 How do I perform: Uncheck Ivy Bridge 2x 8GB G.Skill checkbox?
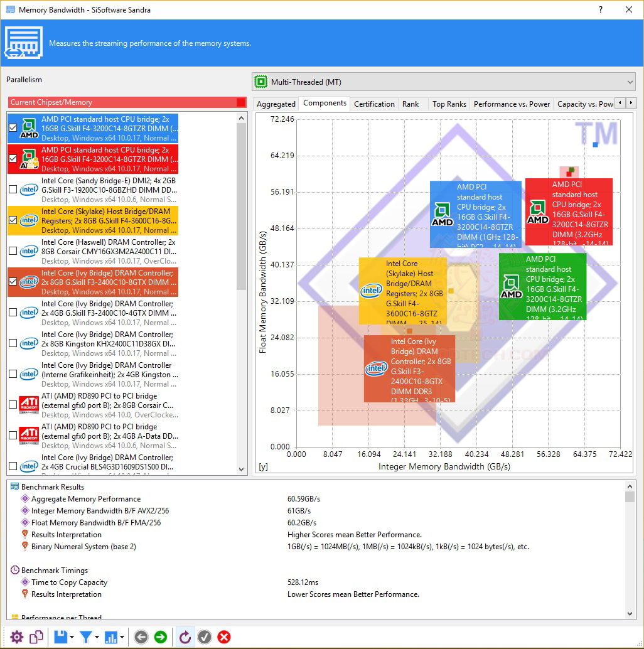pyautogui.click(x=13, y=281)
